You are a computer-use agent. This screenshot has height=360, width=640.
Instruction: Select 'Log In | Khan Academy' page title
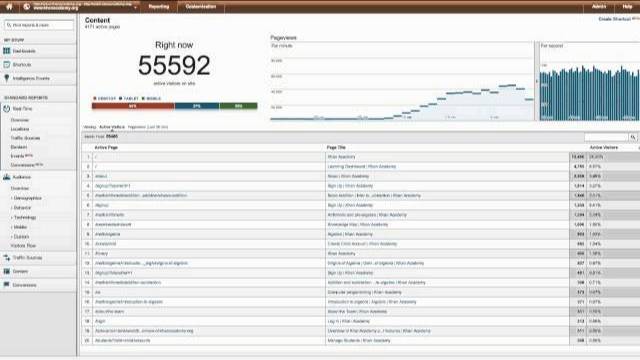point(349,321)
